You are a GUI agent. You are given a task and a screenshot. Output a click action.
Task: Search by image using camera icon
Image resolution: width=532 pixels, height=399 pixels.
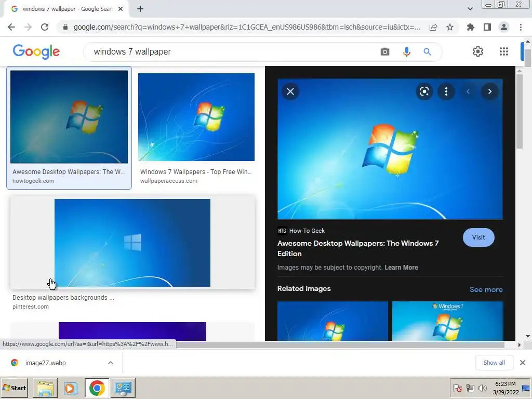385,52
